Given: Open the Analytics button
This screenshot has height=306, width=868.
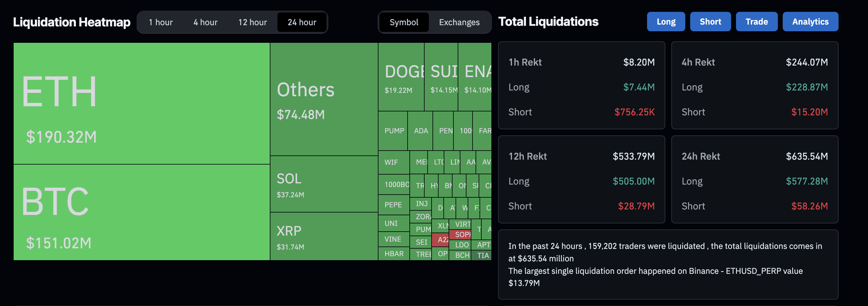Looking at the screenshot, I should tap(810, 22).
